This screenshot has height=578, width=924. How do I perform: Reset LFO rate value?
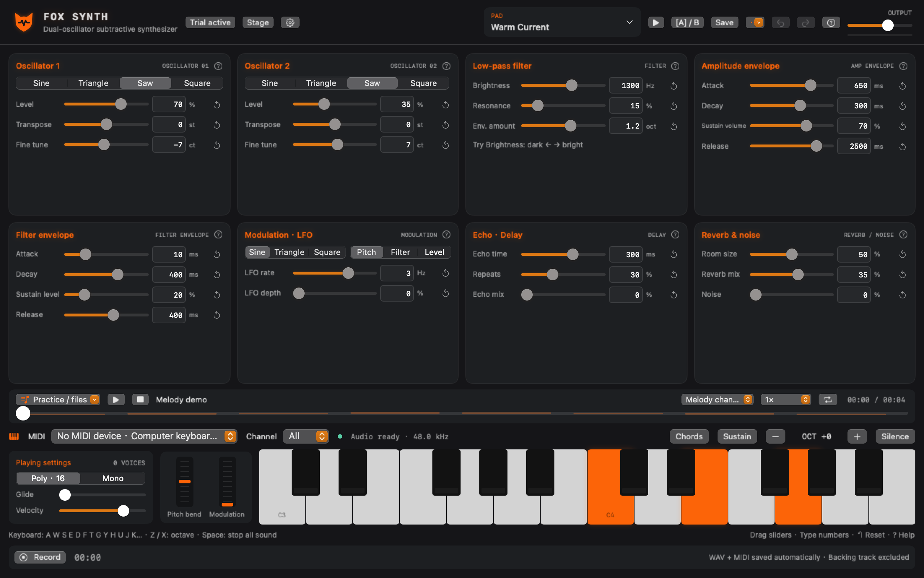445,273
